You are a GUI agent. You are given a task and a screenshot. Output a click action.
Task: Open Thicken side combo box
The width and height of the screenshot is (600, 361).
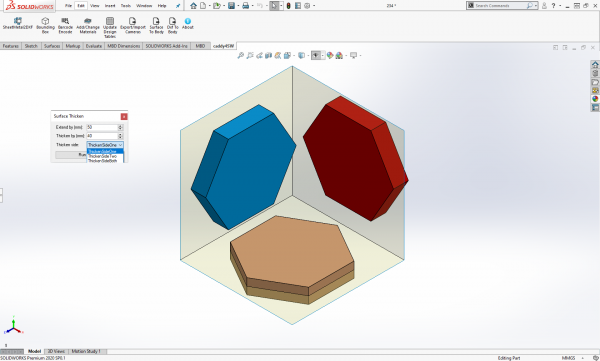pyautogui.click(x=105, y=145)
